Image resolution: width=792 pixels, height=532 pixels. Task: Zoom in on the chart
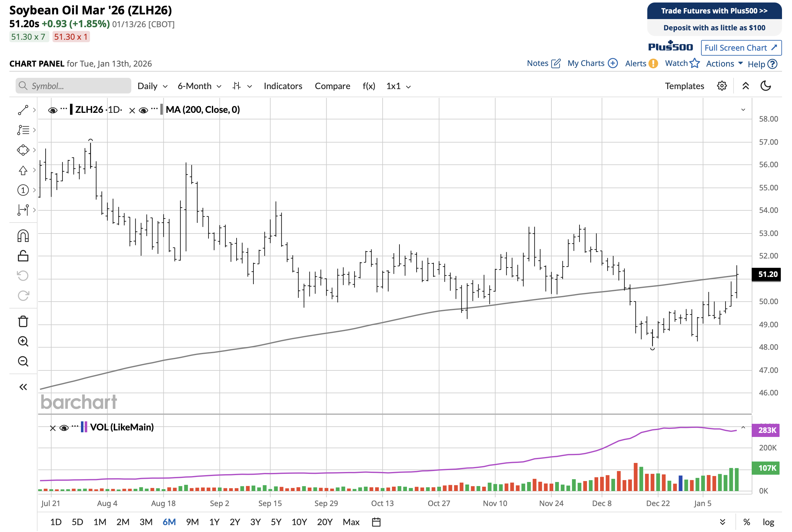point(23,341)
